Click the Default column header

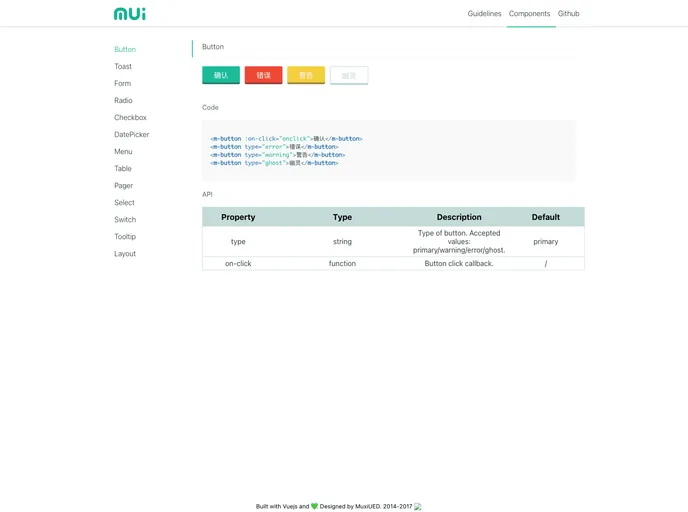(546, 217)
